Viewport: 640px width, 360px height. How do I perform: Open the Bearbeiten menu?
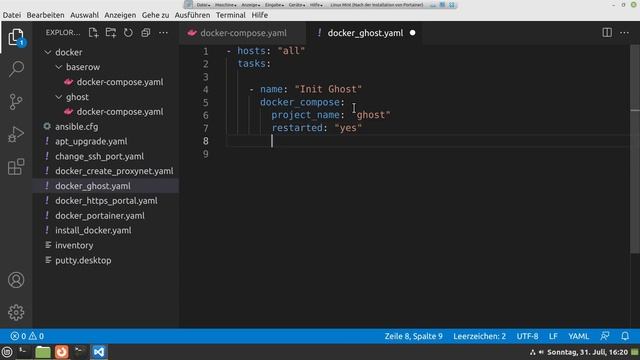45,15
